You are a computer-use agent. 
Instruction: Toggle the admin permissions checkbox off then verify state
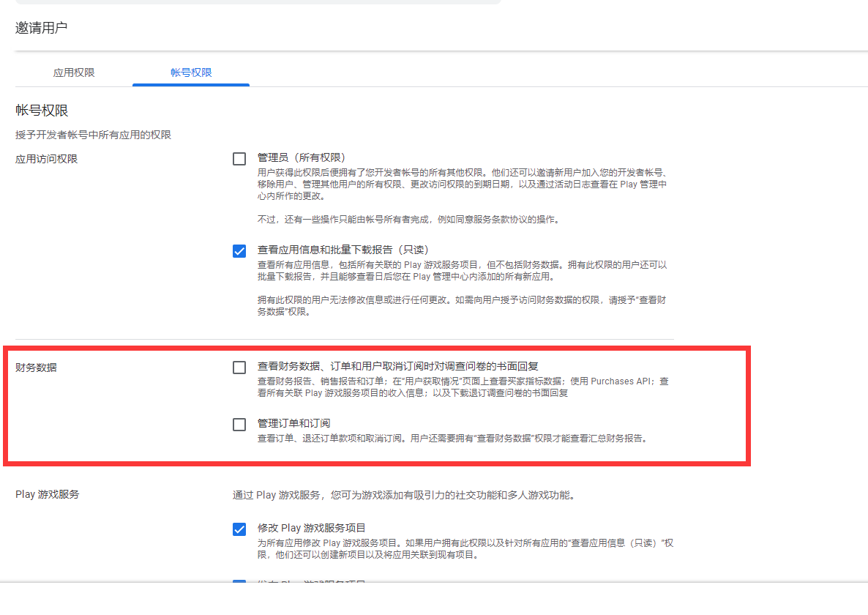[239, 158]
